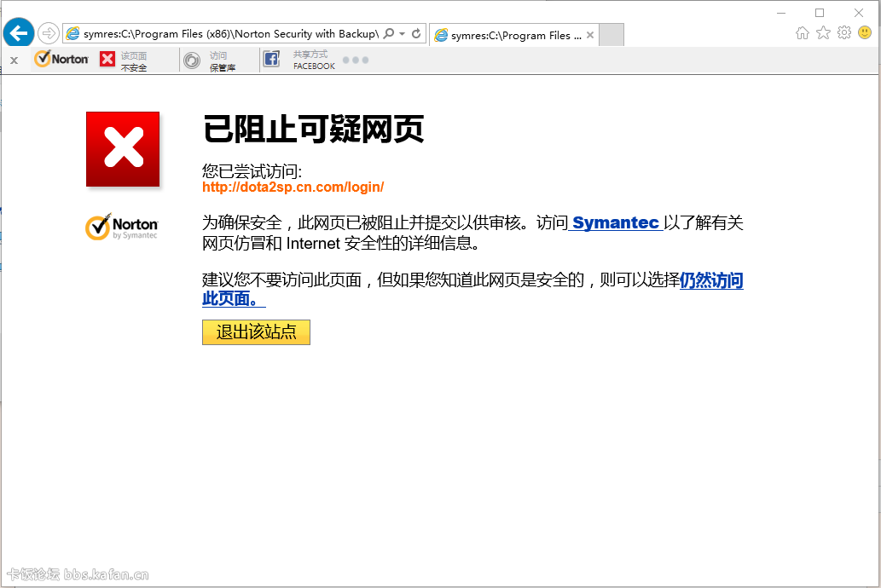Click the Norton by Symantec logo in page
This screenshot has width=881, height=588.
point(122,227)
